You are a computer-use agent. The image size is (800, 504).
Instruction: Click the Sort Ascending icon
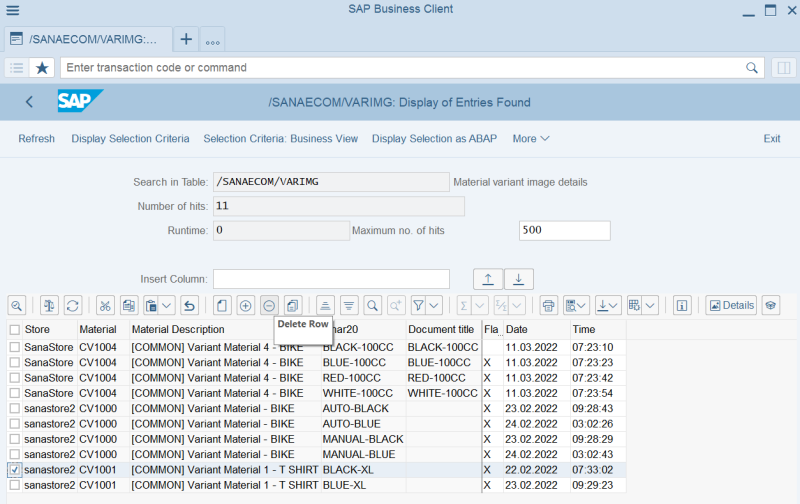tap(325, 306)
